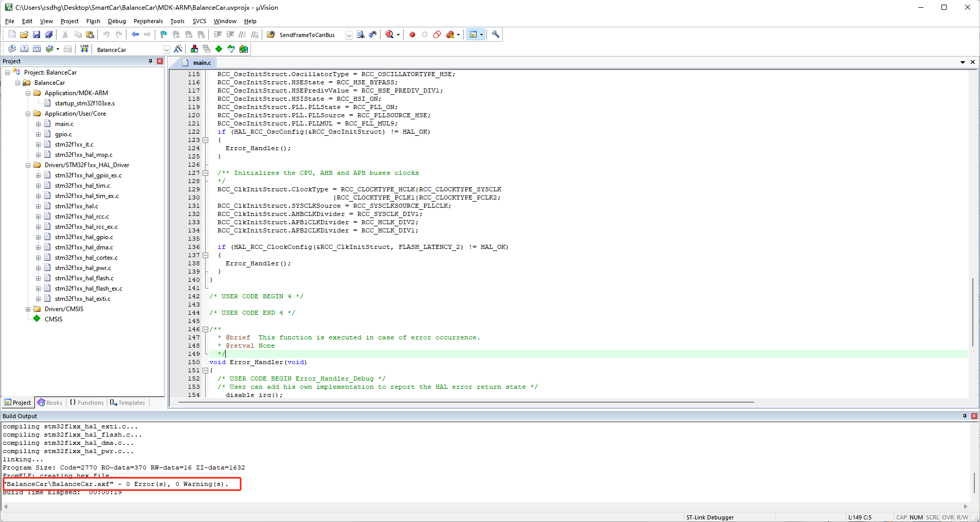Screen dimensions: 980x522
Task: Save all files with the Save All icon
Action: [x=49, y=34]
